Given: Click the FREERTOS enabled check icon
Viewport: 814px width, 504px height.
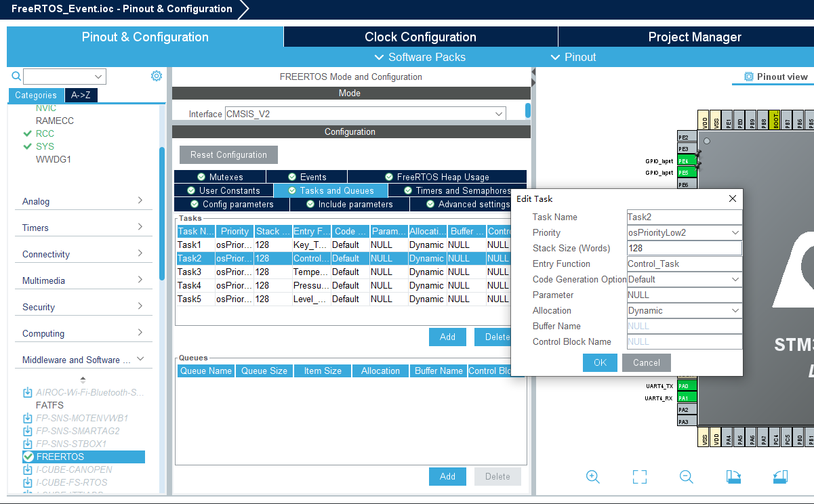Looking at the screenshot, I should click(28, 457).
